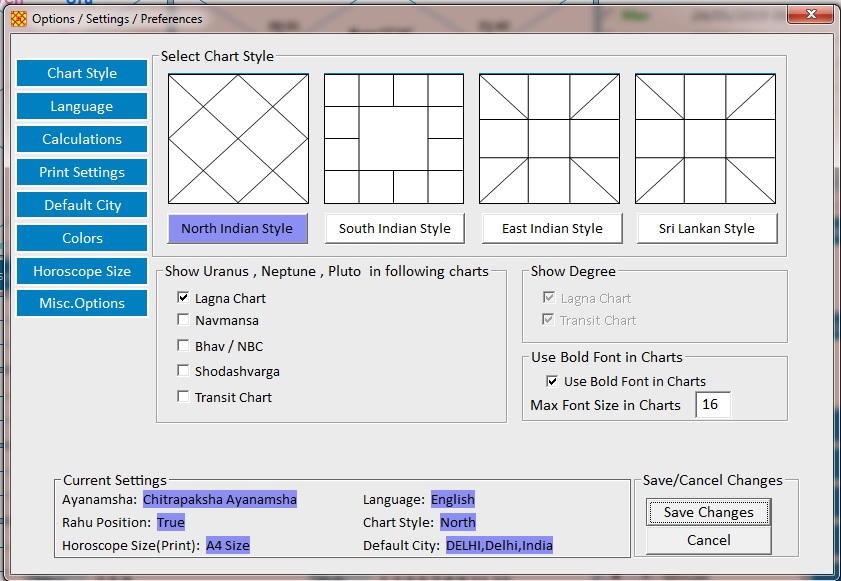This screenshot has width=841, height=581.
Task: Open the Language settings section
Action: pyautogui.click(x=82, y=106)
